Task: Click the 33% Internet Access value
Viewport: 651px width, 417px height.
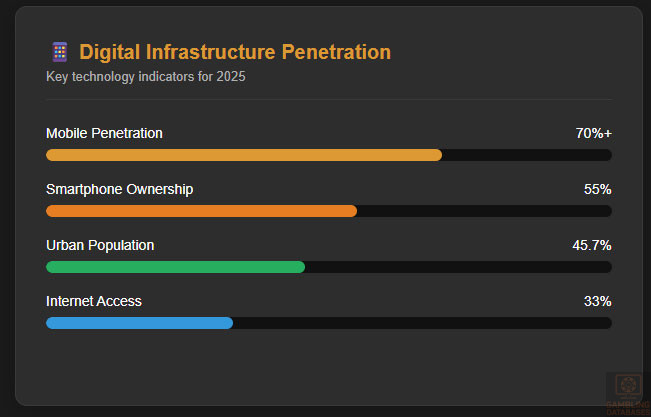Action: tap(598, 301)
